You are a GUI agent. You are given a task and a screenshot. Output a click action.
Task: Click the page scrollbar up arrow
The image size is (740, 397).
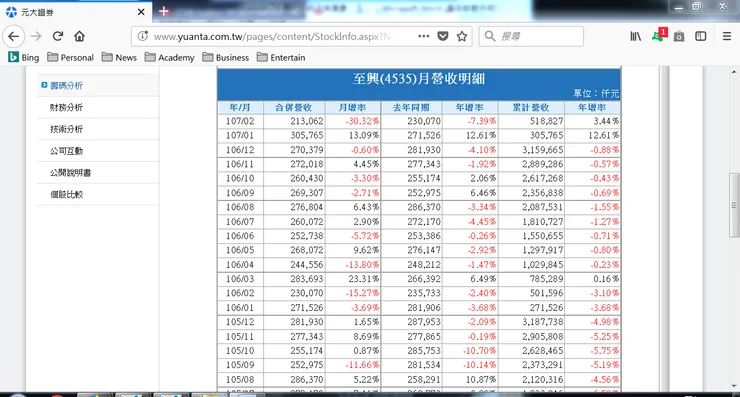pyautogui.click(x=734, y=72)
